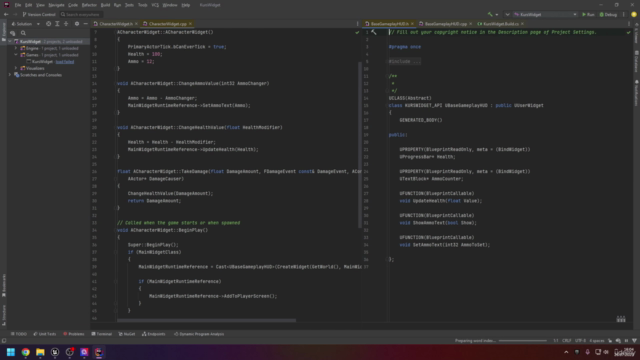Click the yellow notification circle icon

[x=634, y=14]
